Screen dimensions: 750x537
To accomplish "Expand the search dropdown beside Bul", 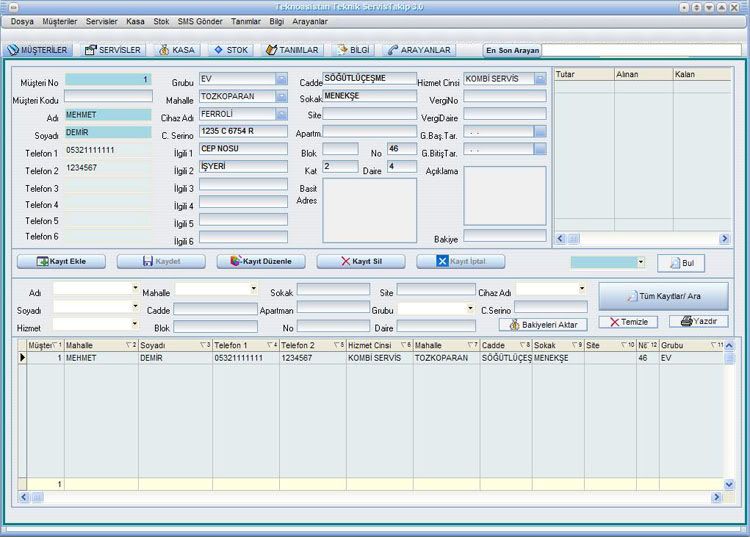I will pyautogui.click(x=640, y=262).
